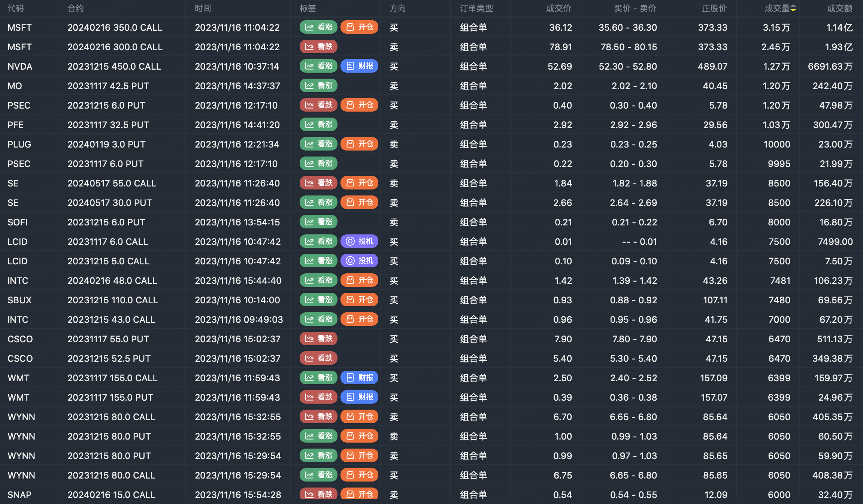Click the 开仓 tag on SE 30.0 PUT row
The height and width of the screenshot is (504, 863).
[359, 203]
